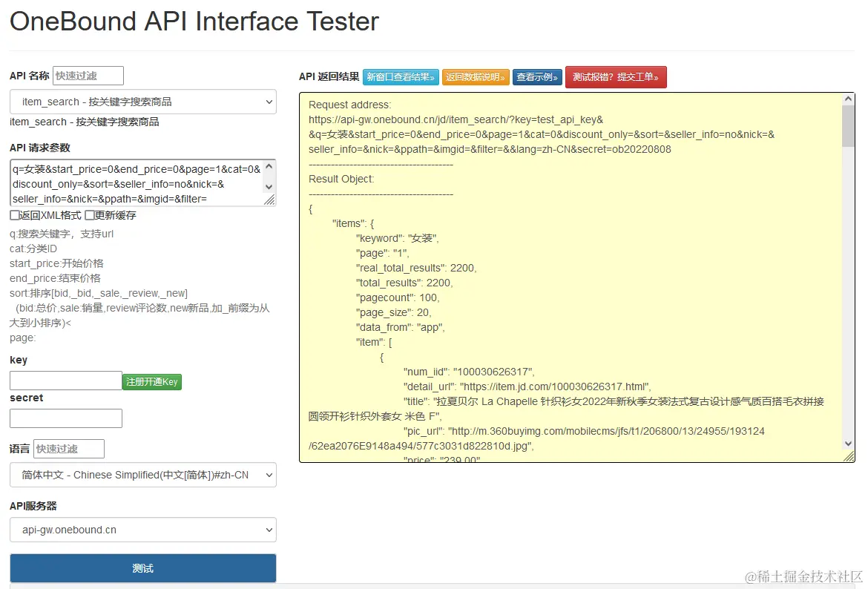Open results via 新窗口查看结果 button

coord(400,77)
